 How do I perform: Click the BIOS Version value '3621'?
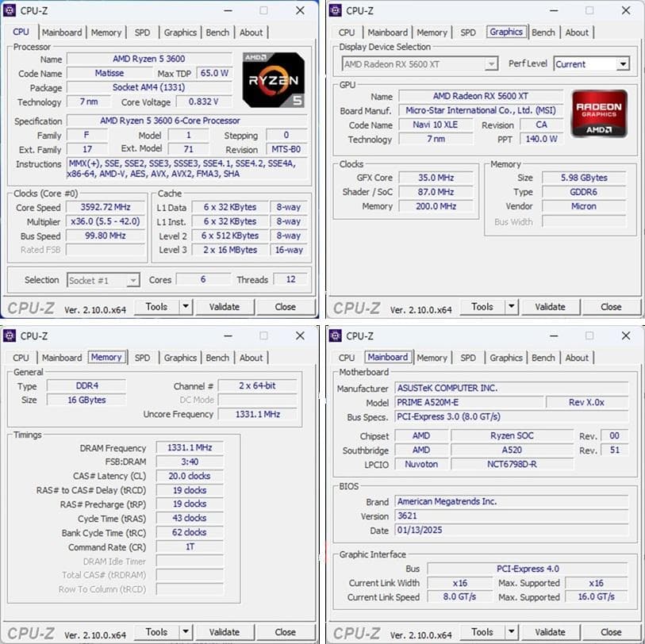point(512,516)
